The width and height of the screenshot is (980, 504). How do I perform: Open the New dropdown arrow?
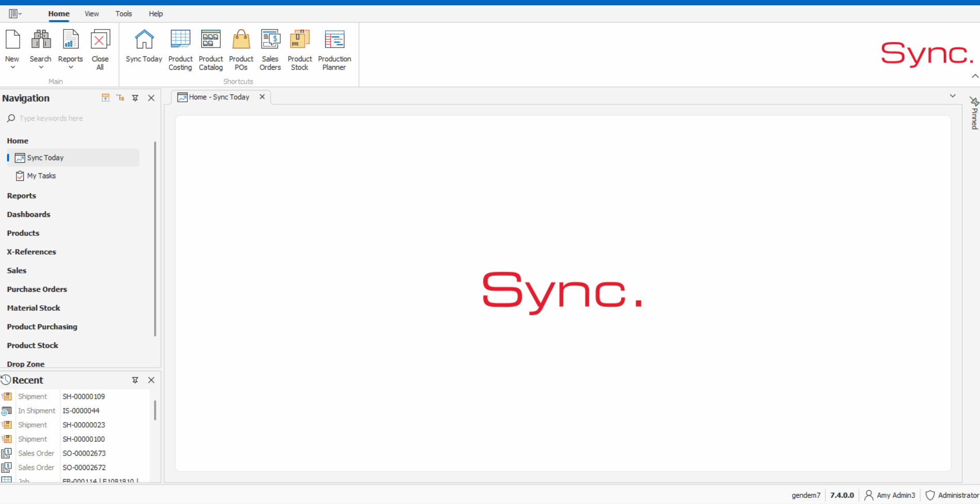pos(12,67)
